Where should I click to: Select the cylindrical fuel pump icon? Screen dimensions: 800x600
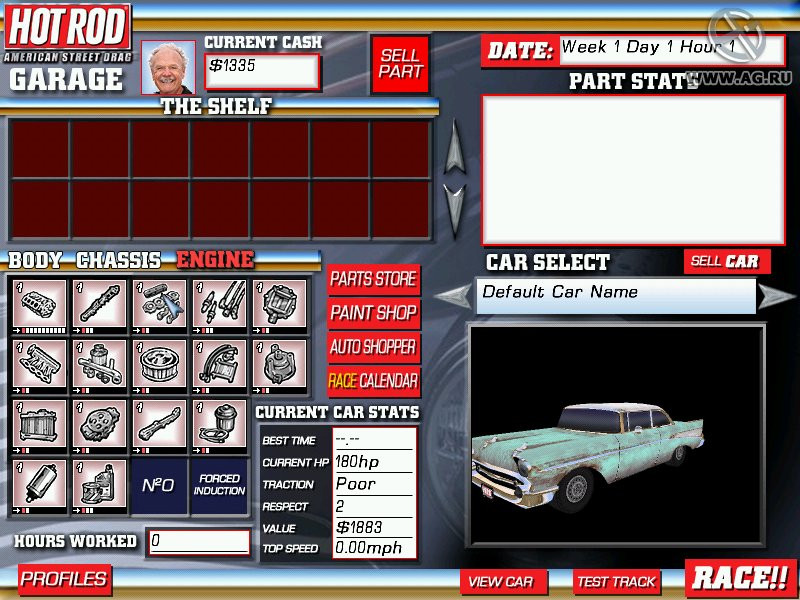39,485
